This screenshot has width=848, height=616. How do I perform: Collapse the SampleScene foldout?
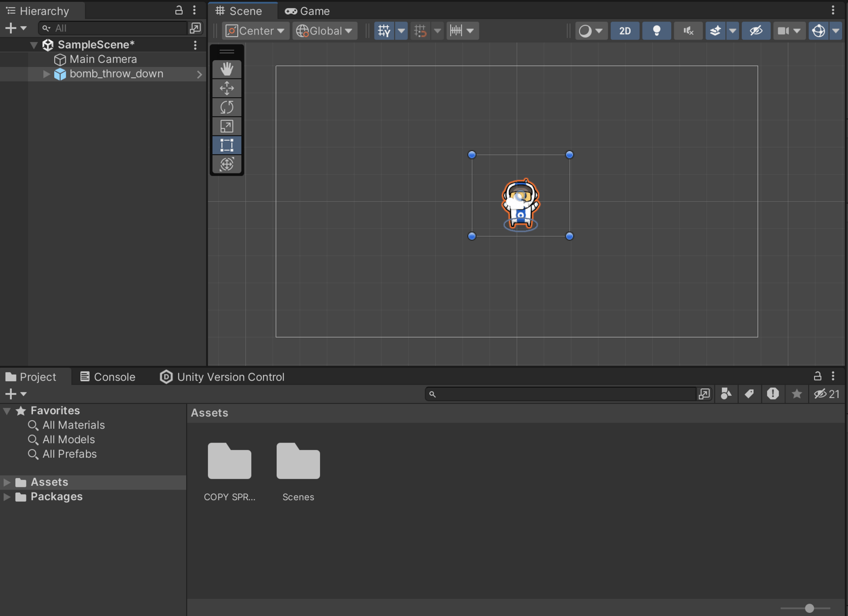[x=34, y=45]
